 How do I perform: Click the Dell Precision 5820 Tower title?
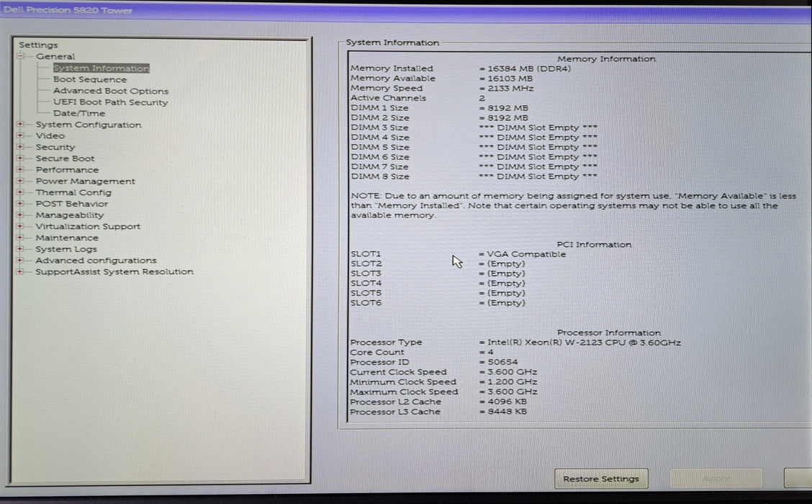pos(68,10)
